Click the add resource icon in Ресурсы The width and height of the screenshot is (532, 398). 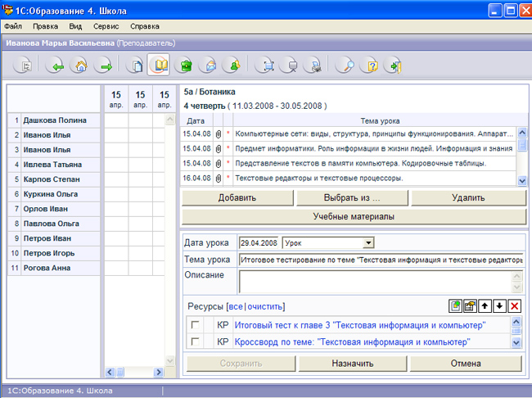[x=455, y=306]
